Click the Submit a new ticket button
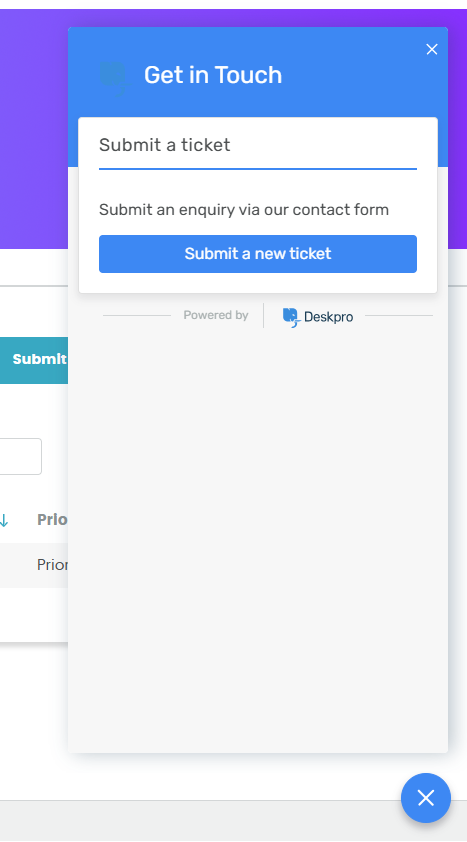Image resolution: width=467 pixels, height=842 pixels. [258, 253]
